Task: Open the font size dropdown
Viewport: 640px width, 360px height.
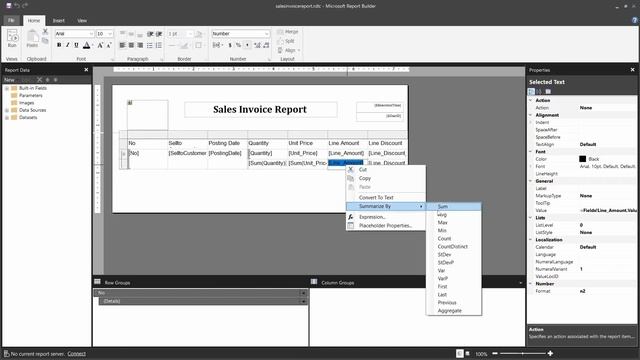Action: pyautogui.click(x=110, y=34)
